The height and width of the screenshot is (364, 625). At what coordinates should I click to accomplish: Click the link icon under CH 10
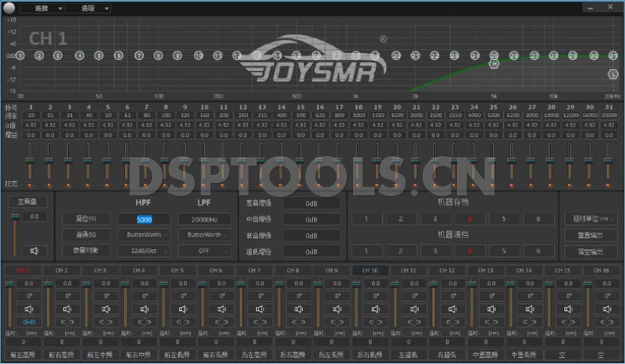click(x=376, y=322)
